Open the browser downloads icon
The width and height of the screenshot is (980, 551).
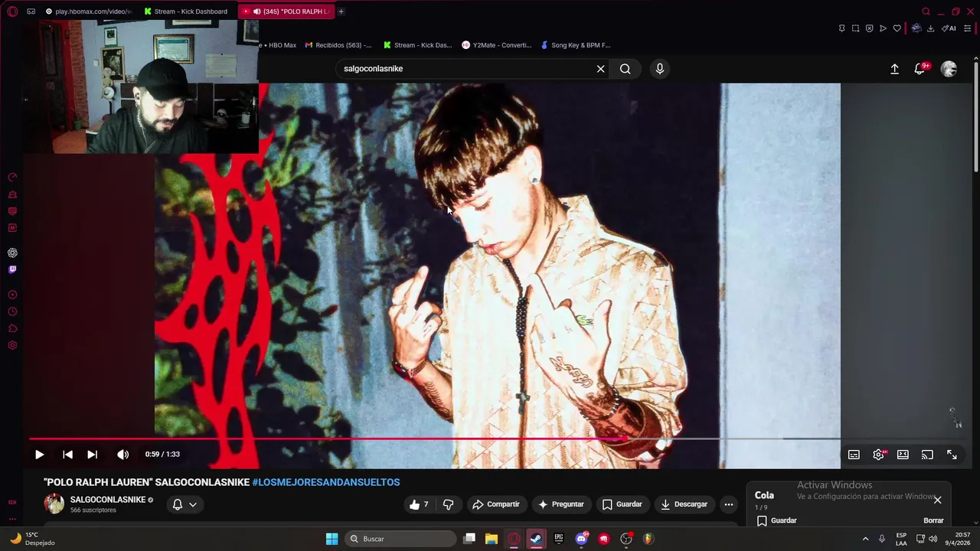(x=930, y=28)
